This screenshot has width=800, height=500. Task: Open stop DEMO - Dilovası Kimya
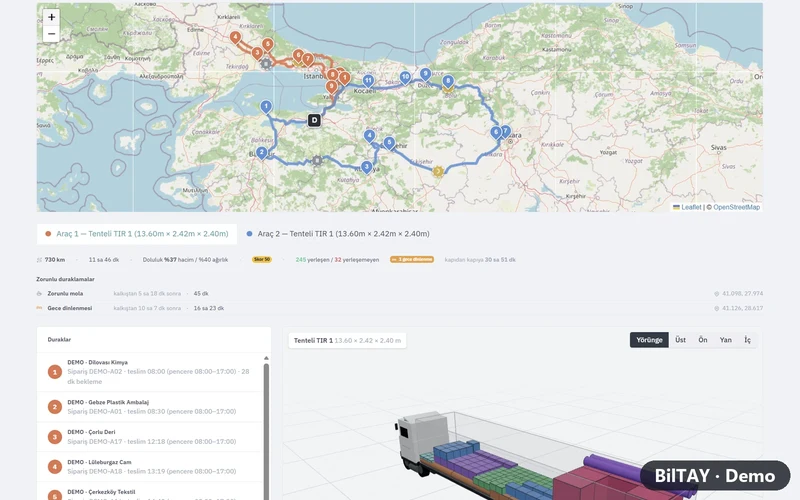[x=150, y=372]
